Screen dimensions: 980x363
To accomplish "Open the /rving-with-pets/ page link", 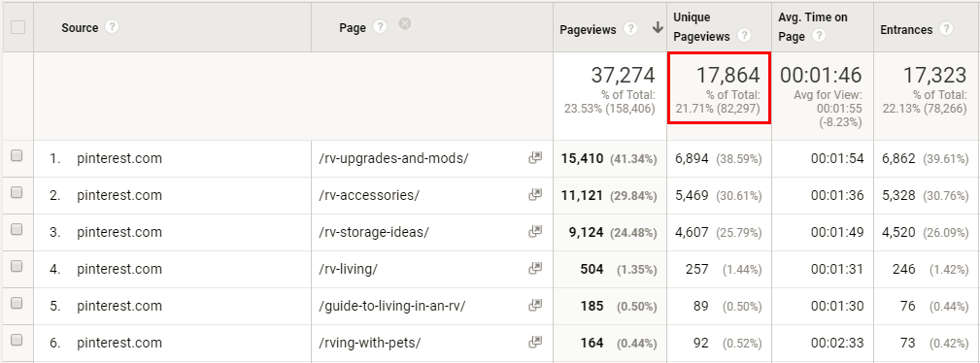I will (369, 343).
